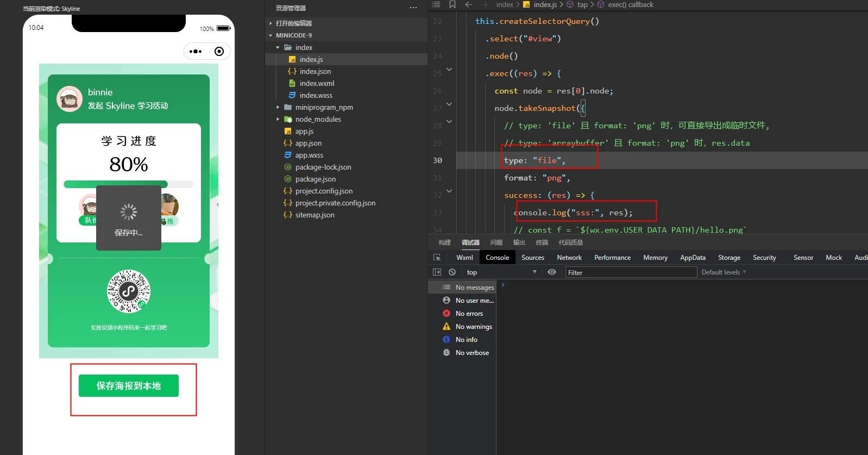Toggle the live expression eye icon
Viewport: 868px width, 455px height.
[552, 272]
